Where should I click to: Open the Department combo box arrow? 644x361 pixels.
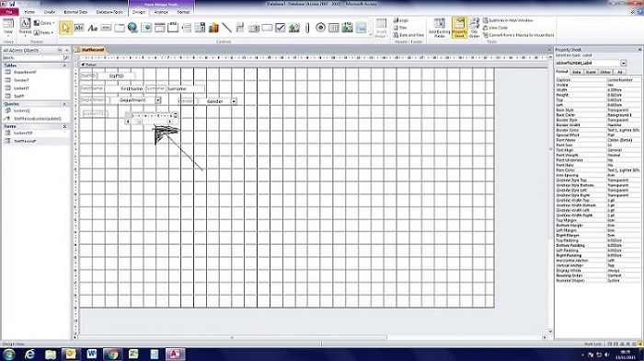pyautogui.click(x=157, y=100)
